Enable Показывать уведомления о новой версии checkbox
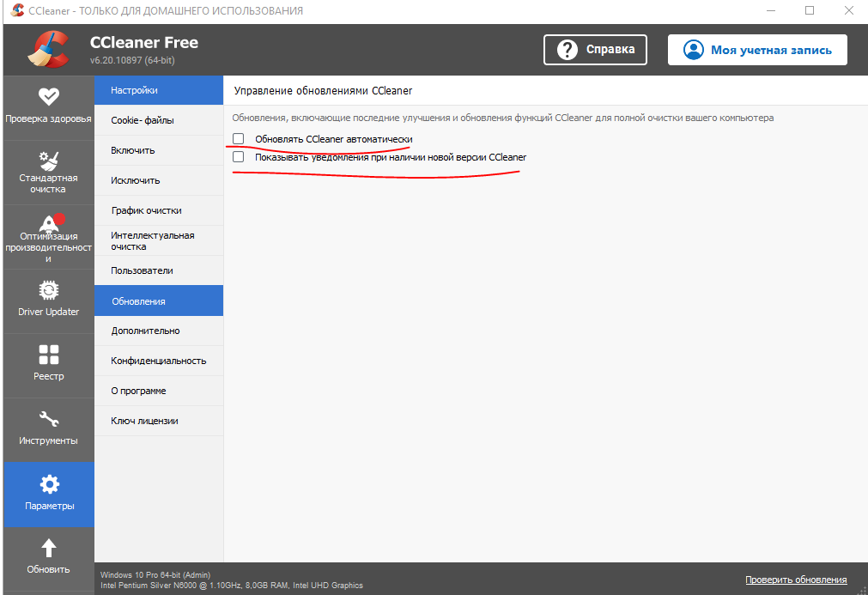This screenshot has height=595, width=868. coord(238,156)
